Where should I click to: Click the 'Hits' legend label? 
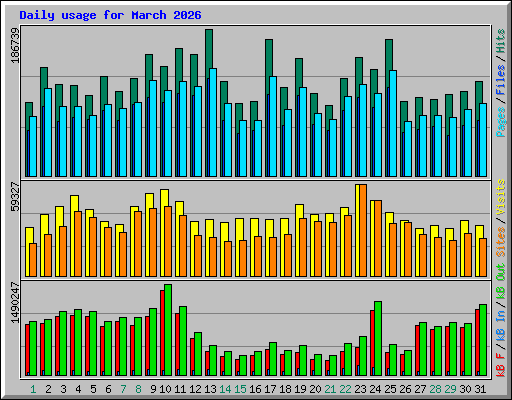(500, 41)
